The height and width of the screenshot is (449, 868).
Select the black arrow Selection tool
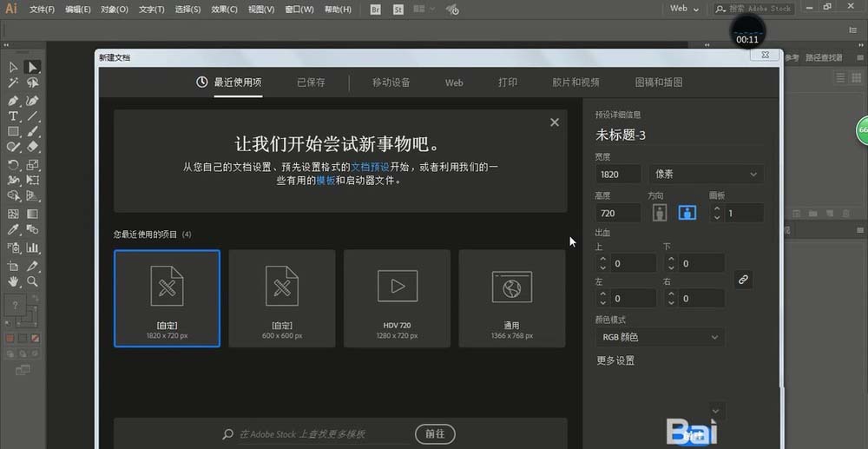(x=13, y=67)
